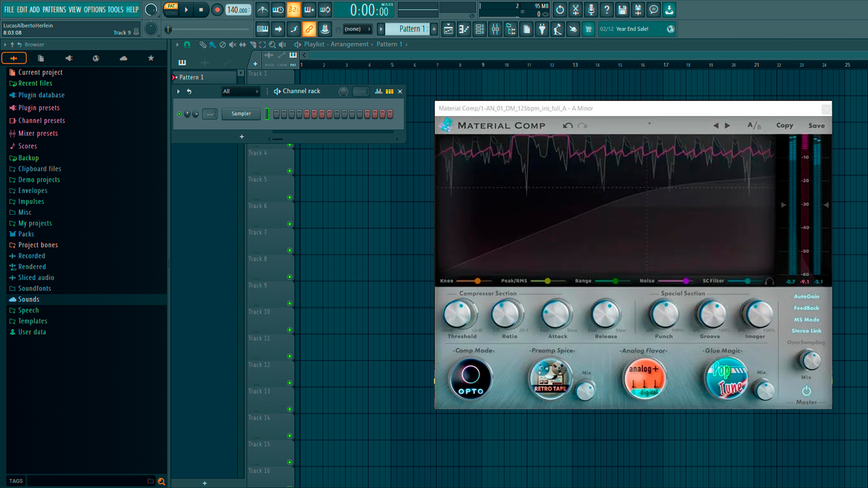Click the 140.000 tempo field
Viewport: 868px width, 488px height.
pyautogui.click(x=238, y=10)
